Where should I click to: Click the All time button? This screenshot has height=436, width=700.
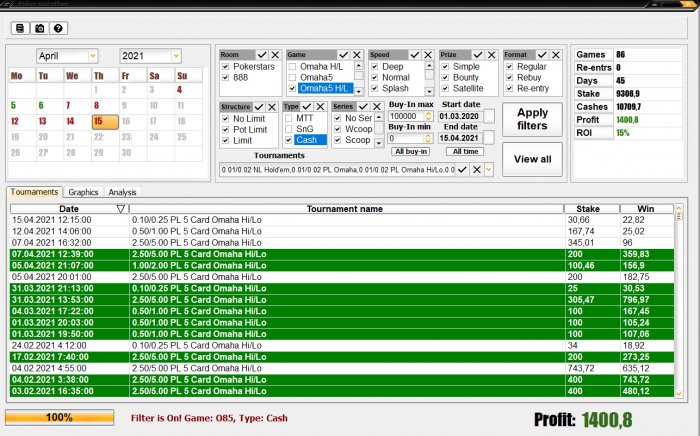[x=465, y=152]
